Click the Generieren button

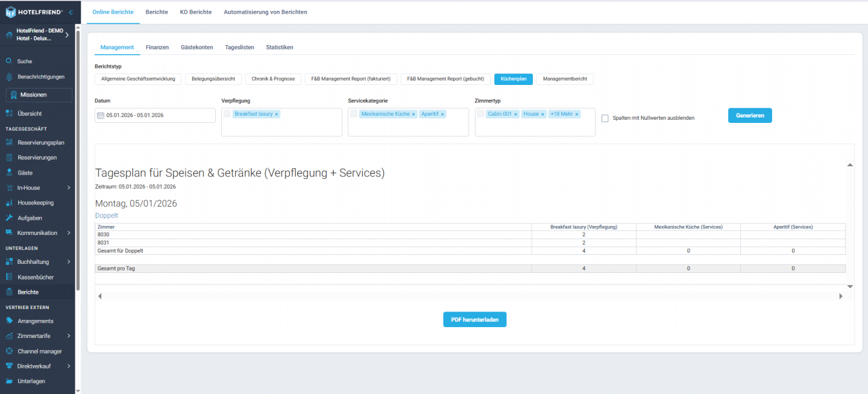[749, 116]
